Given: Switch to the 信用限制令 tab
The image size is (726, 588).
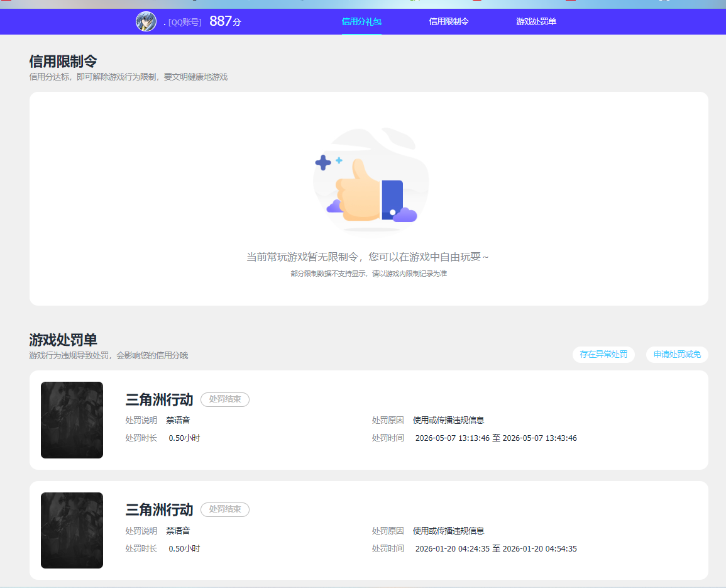Looking at the screenshot, I should pos(449,21).
